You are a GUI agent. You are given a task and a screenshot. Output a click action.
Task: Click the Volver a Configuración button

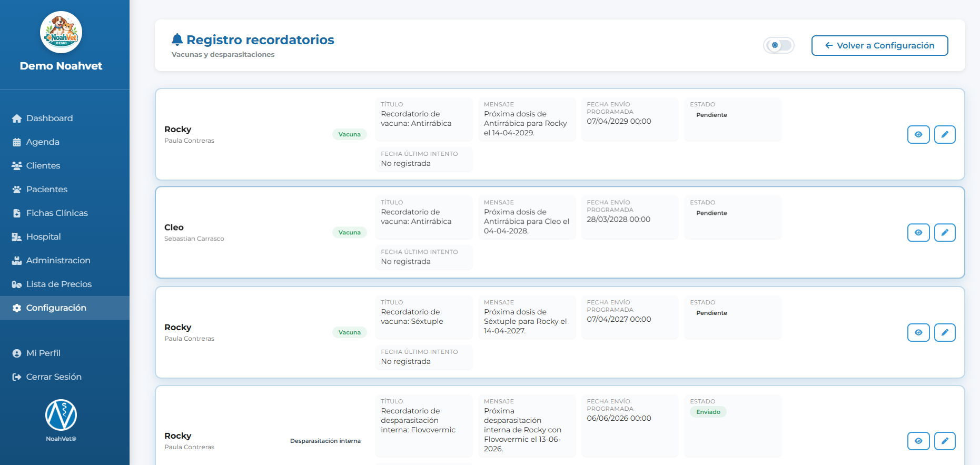point(879,45)
